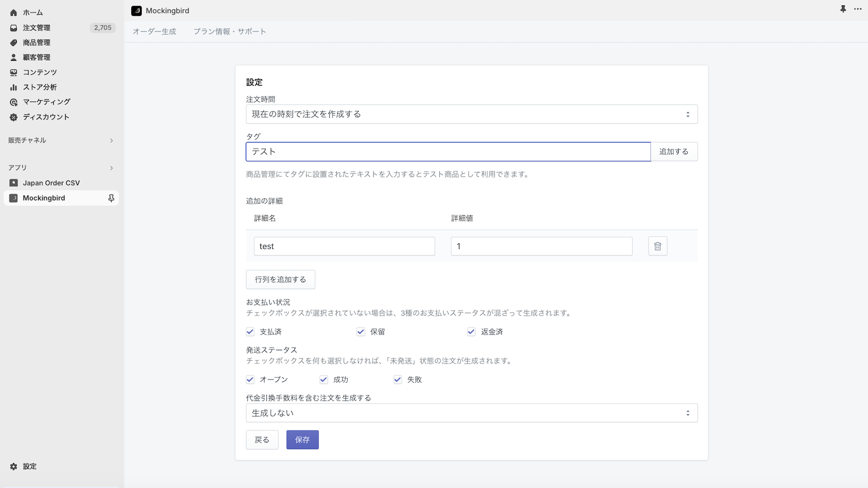Expand the アプリ section chevron
868x488 pixels.
tap(111, 168)
